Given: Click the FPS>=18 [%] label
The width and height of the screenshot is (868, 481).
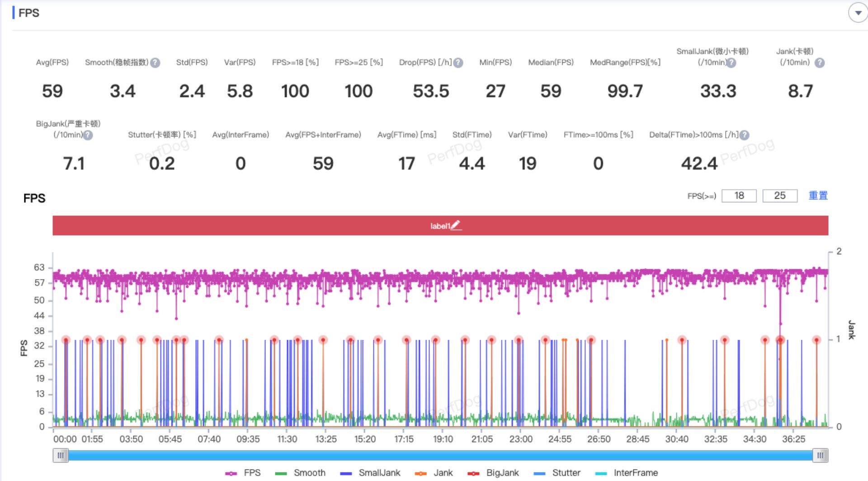Looking at the screenshot, I should point(295,62).
